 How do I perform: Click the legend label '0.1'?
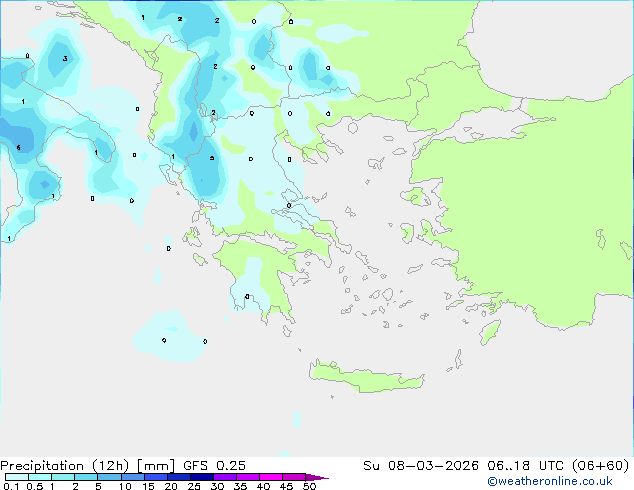tap(11, 486)
